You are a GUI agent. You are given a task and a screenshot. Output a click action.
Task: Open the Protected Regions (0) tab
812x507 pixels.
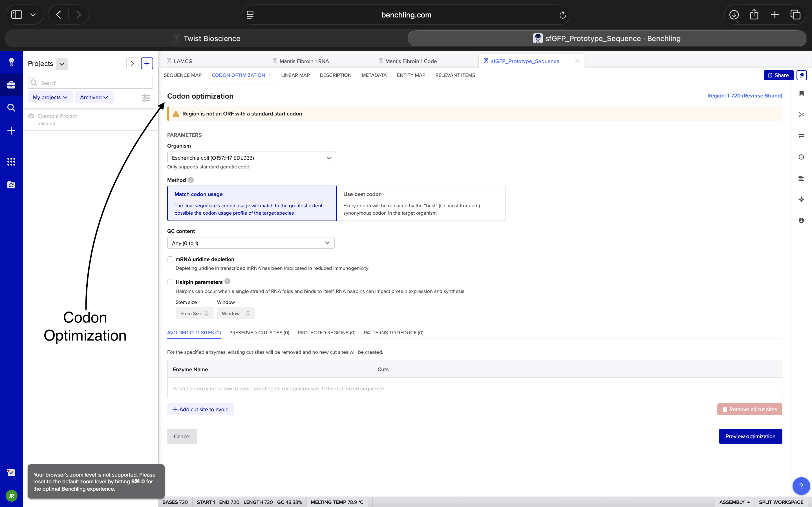click(326, 333)
